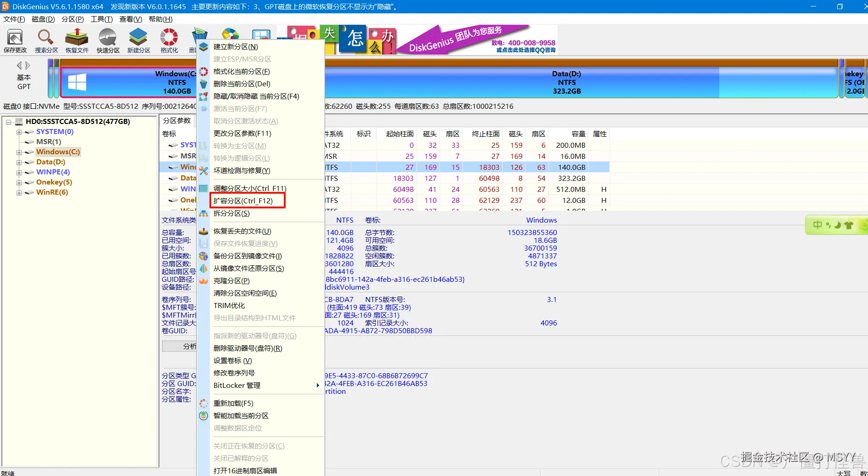Click the 搜索分区 magnifier toolbar icon
The width and height of the screenshot is (868, 476).
pos(46,41)
